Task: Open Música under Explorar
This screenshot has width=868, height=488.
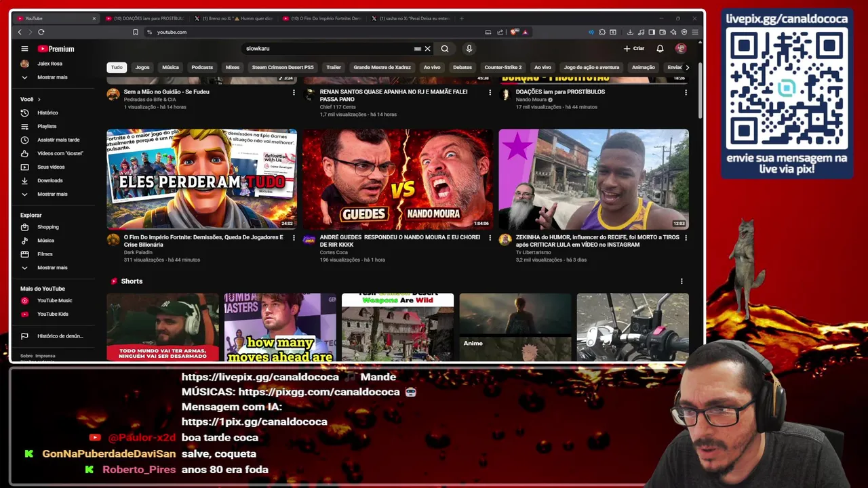Action: (45, 241)
